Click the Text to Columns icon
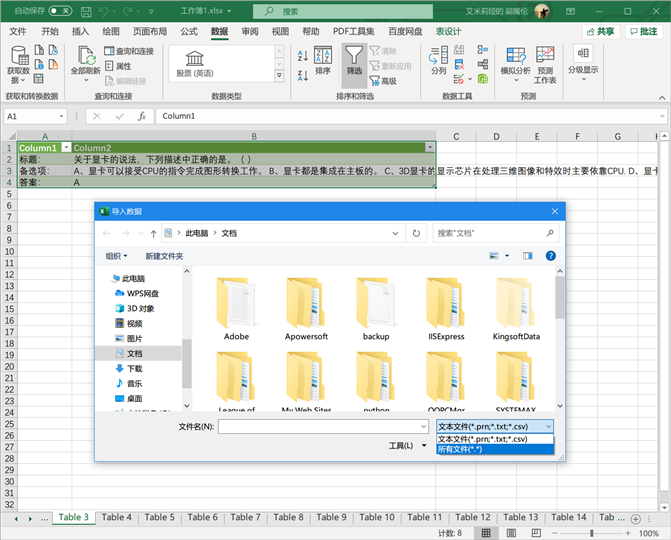Screen dimensions: 671x540 tap(439, 61)
